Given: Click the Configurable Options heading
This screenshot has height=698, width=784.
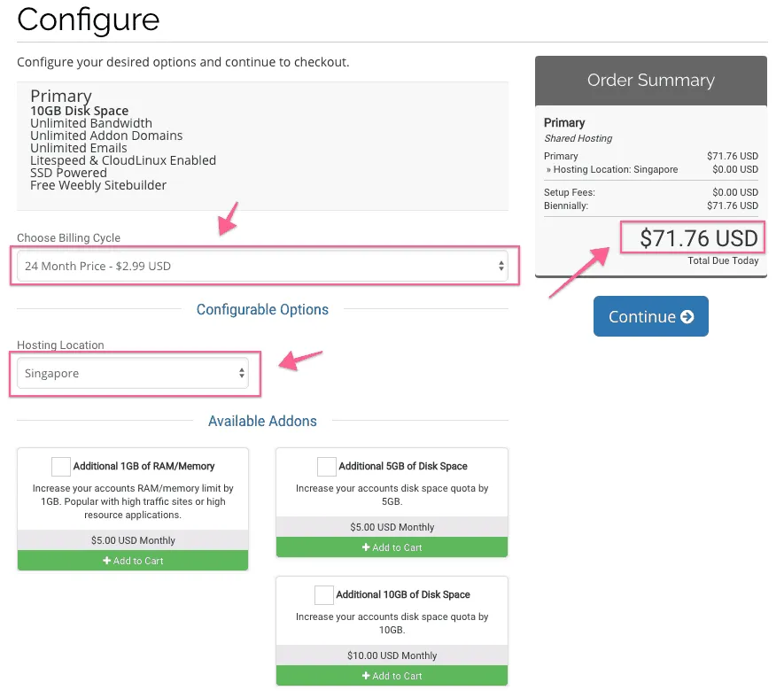Looking at the screenshot, I should (262, 309).
